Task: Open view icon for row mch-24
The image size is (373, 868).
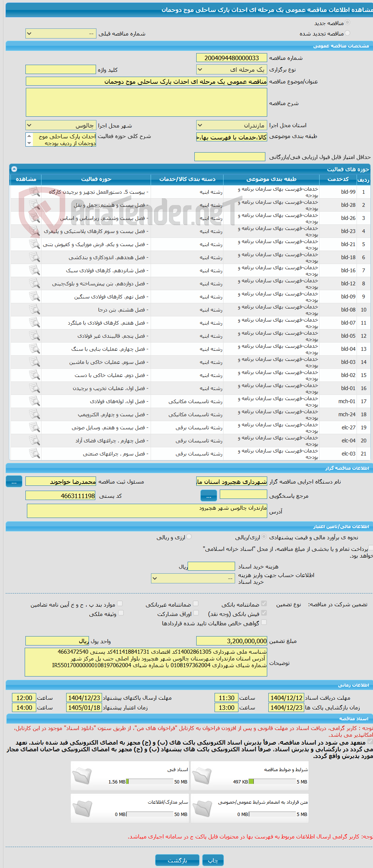Action: pos(34,414)
